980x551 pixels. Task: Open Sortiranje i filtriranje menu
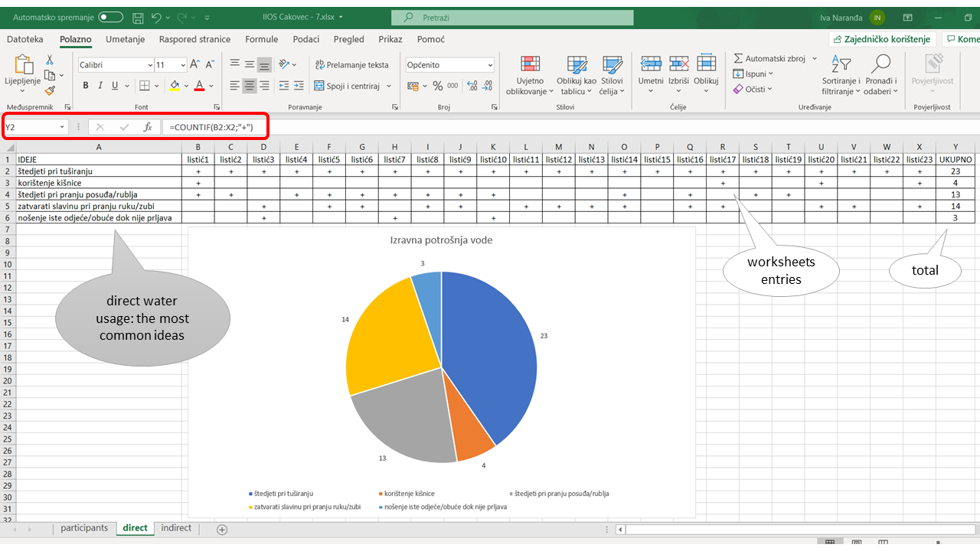click(841, 75)
